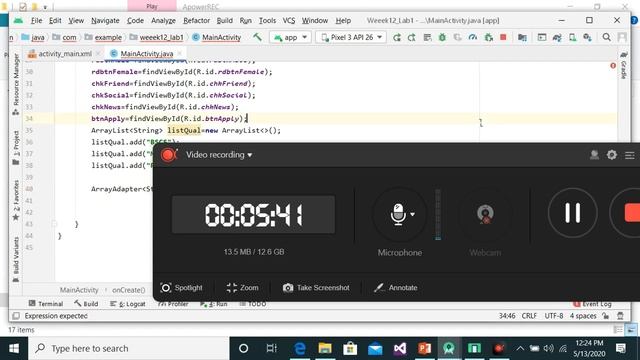
Task: Open the Tools menu
Action: 267,20
